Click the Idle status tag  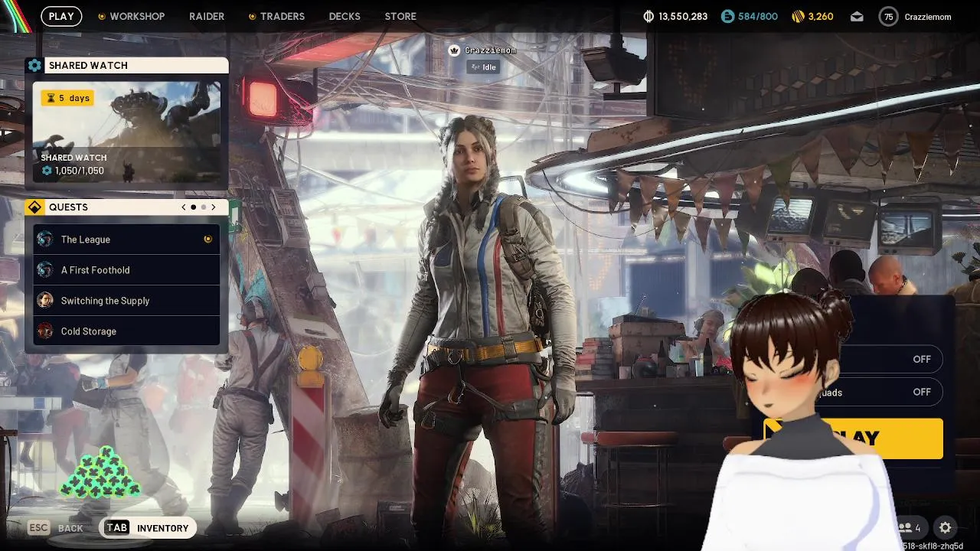[483, 67]
